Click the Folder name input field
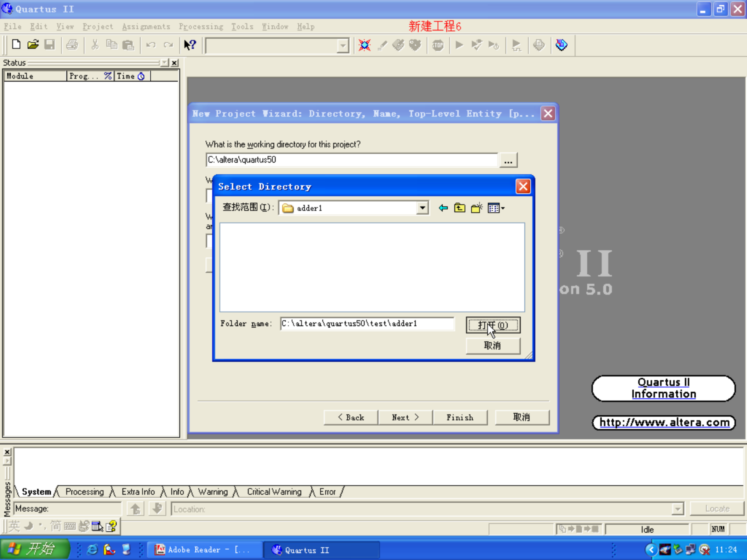 [367, 323]
